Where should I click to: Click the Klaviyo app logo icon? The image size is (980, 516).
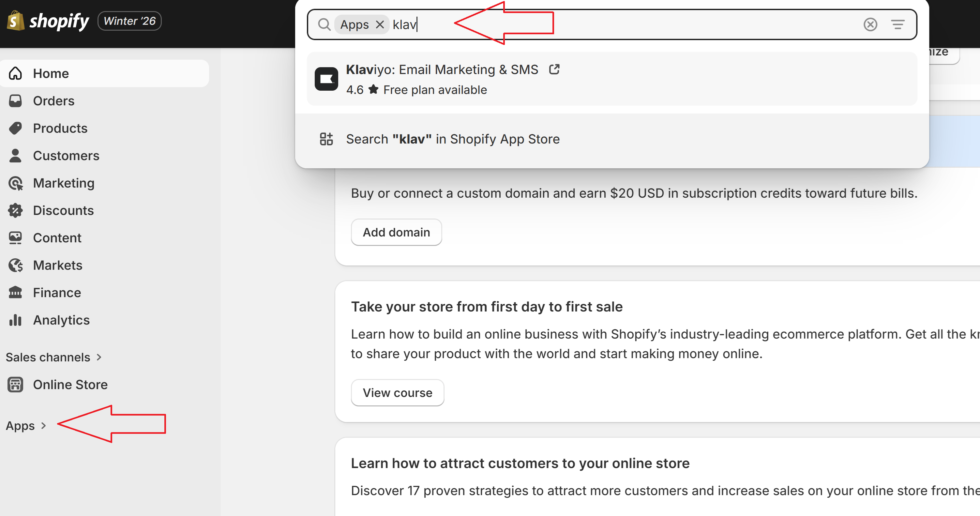[x=326, y=79]
